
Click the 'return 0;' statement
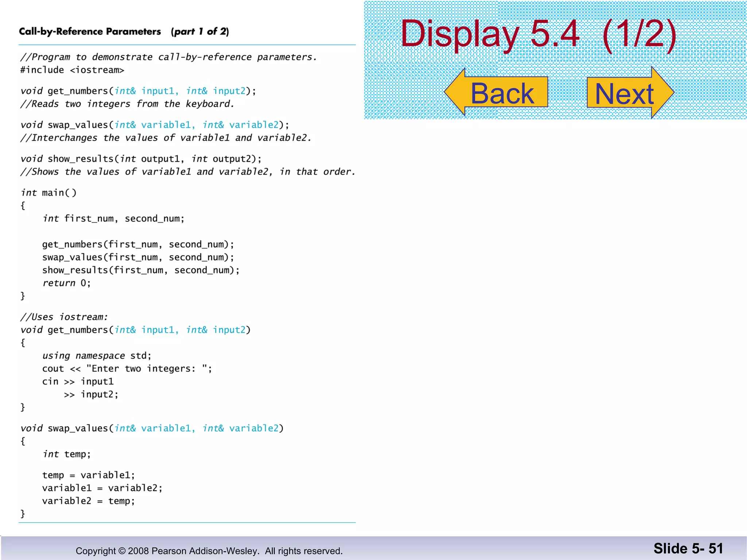click(x=66, y=283)
